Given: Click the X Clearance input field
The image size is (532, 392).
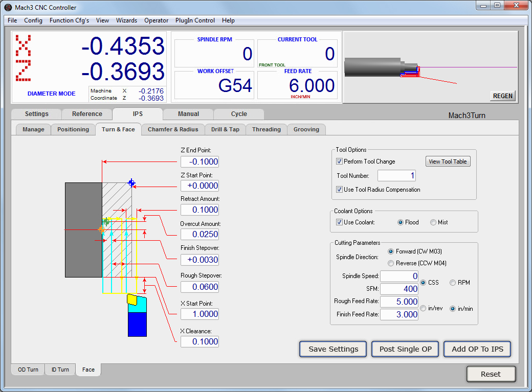Looking at the screenshot, I should (199, 341).
